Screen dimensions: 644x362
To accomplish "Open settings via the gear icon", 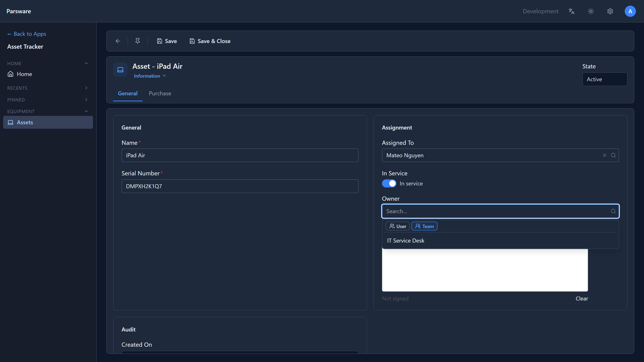I will [610, 11].
